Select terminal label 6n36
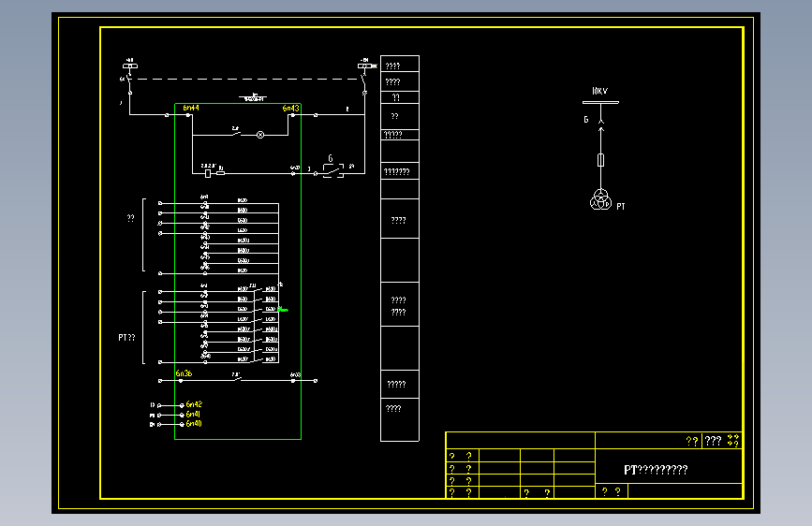Image resolution: width=812 pixels, height=526 pixels. pos(184,373)
